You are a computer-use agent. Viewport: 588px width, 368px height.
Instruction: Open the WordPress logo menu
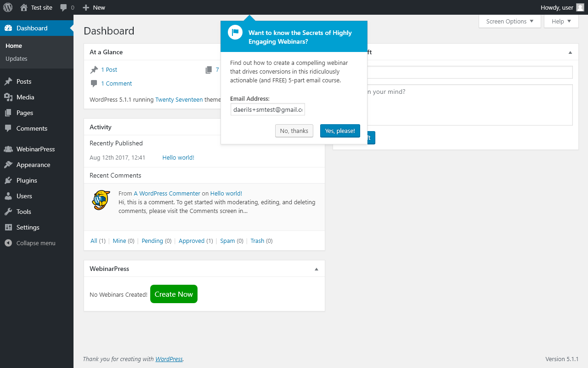[x=8, y=7]
